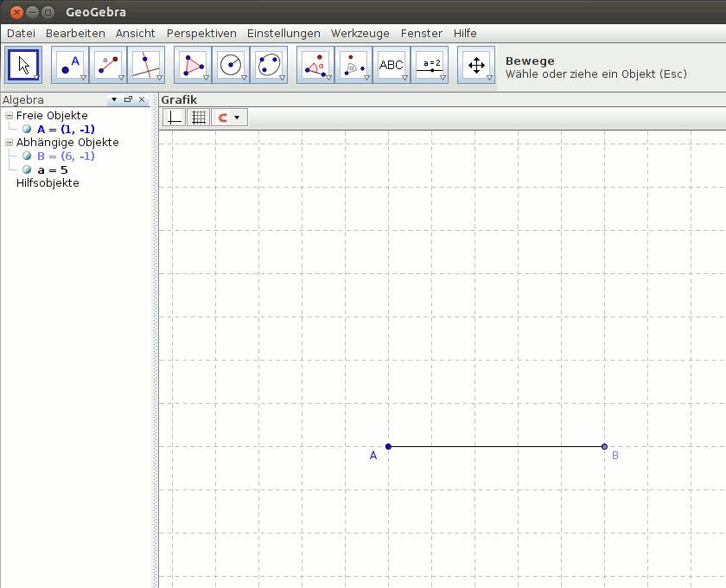This screenshot has height=588, width=726.
Task: Collapse the Freie Objekte tree node
Action: [10, 115]
